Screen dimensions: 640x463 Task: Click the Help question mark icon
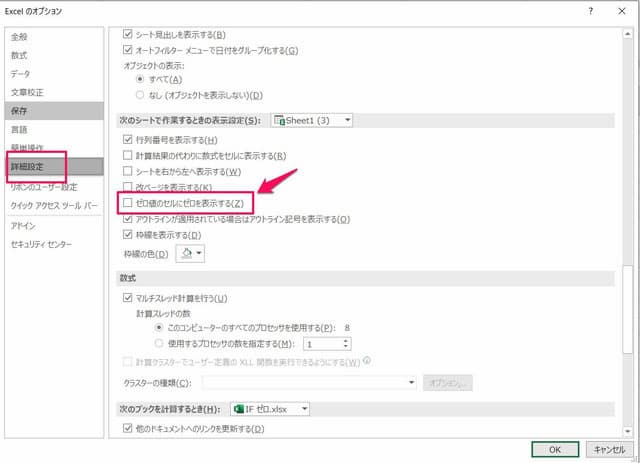coord(590,11)
